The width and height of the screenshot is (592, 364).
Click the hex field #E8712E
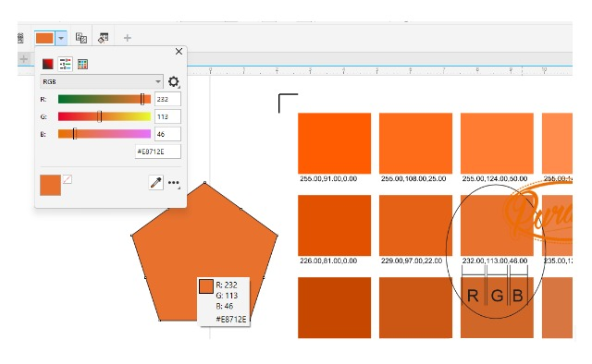point(158,152)
